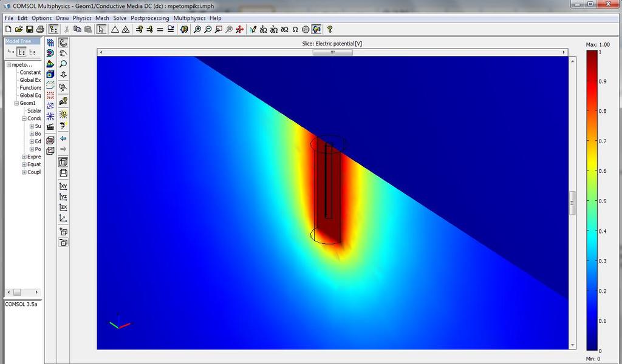Screen dimensions: 622x364
Task: Select Functions in the model tree
Action: pyautogui.click(x=30, y=87)
